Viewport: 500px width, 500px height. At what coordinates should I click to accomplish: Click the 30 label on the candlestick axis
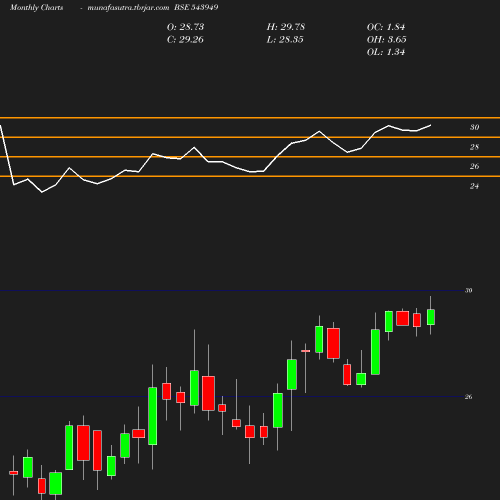point(468,291)
